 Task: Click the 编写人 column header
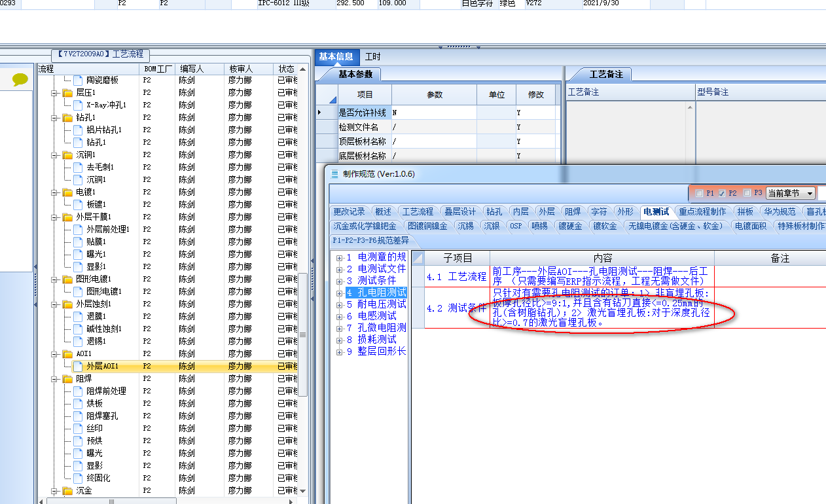[200, 69]
